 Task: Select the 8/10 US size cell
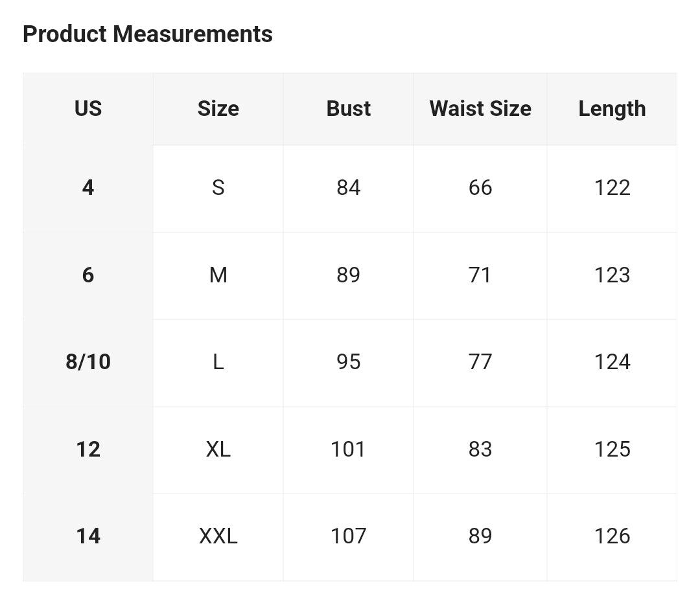(x=88, y=363)
